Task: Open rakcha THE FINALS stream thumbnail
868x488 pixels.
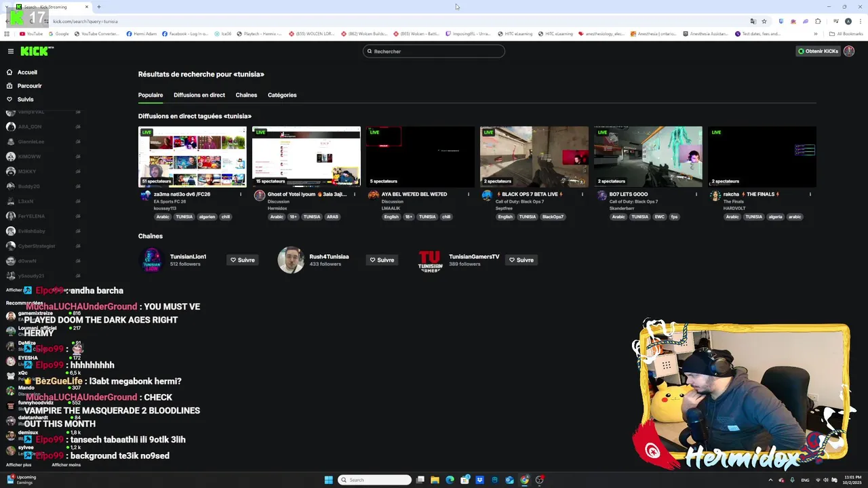Action: coord(762,157)
